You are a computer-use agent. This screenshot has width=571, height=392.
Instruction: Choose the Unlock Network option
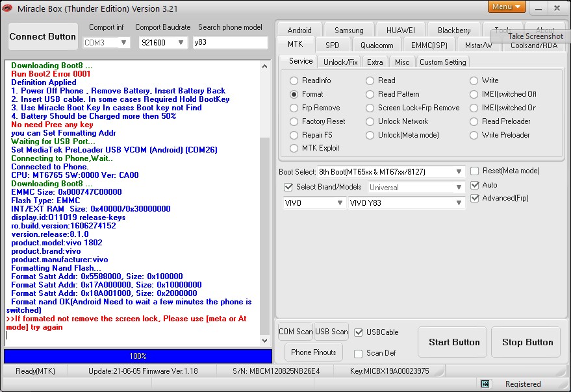(x=370, y=121)
